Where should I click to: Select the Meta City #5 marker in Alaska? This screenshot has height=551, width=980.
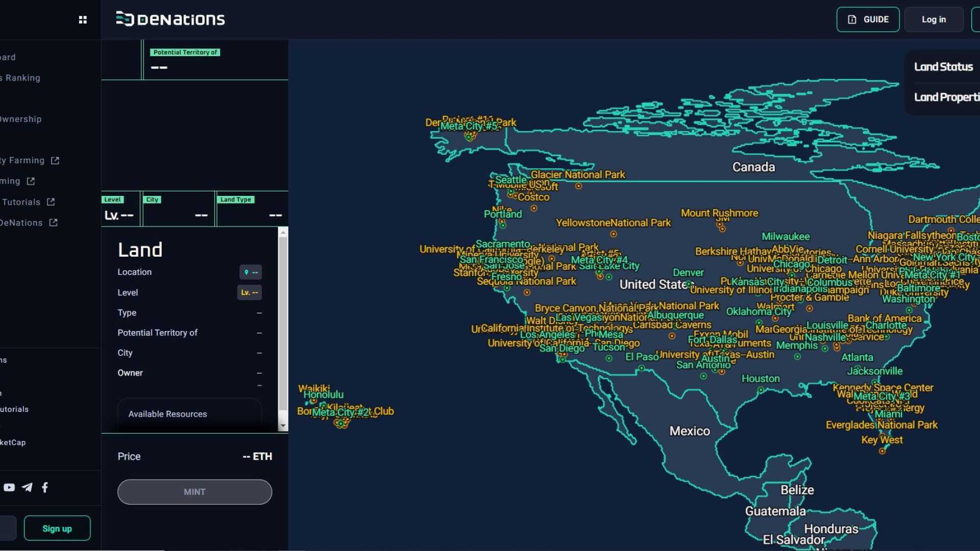469,137
